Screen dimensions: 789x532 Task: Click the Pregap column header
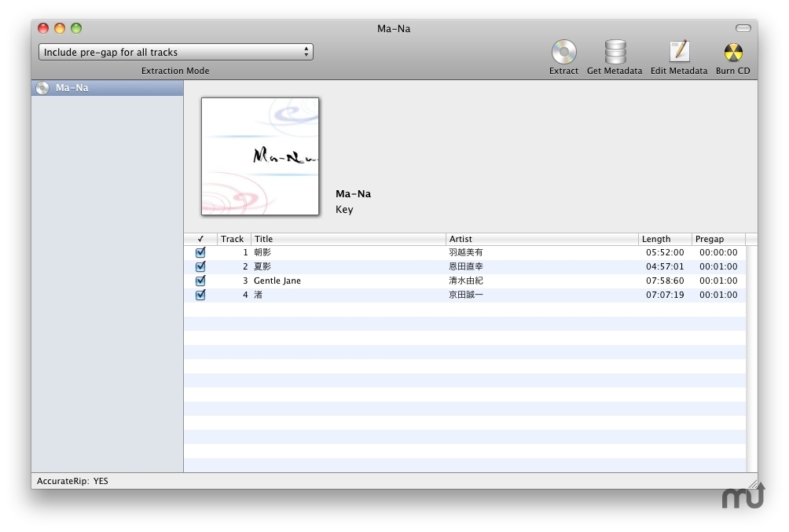coord(717,239)
